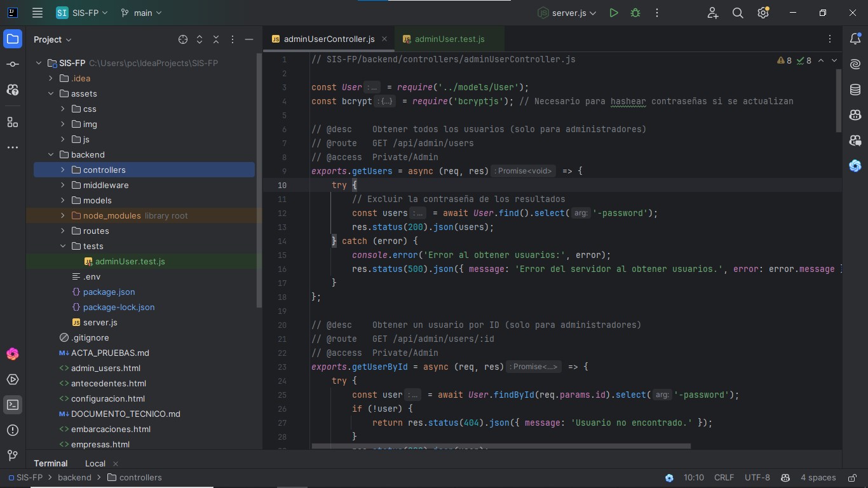
Task: Open the AI assistant spiral icon
Action: click(855, 64)
